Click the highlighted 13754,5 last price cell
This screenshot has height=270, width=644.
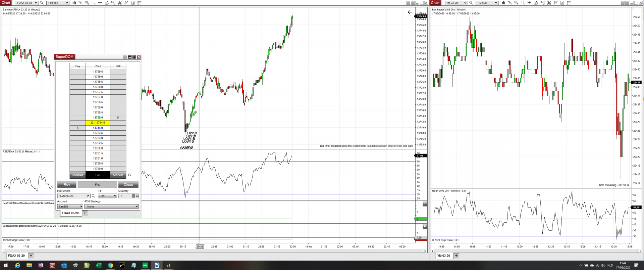click(98, 123)
